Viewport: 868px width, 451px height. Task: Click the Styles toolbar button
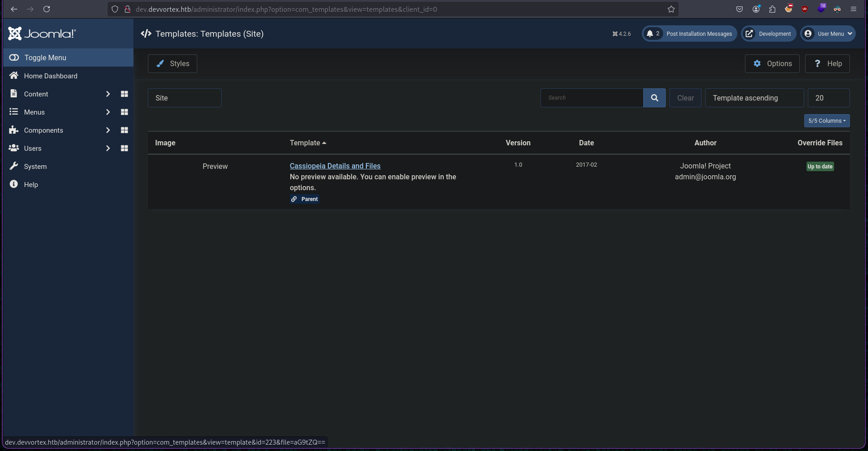[x=172, y=63]
